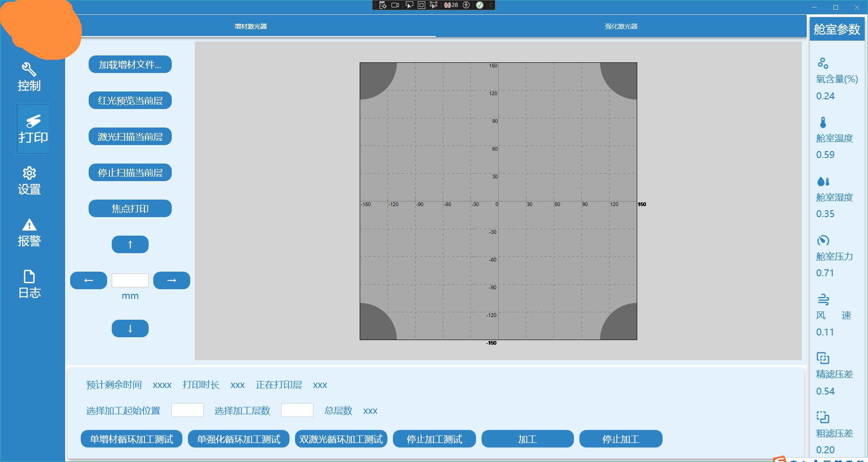This screenshot has width=868, height=462.
Task: Click the 焦点打印 button
Action: (x=130, y=208)
